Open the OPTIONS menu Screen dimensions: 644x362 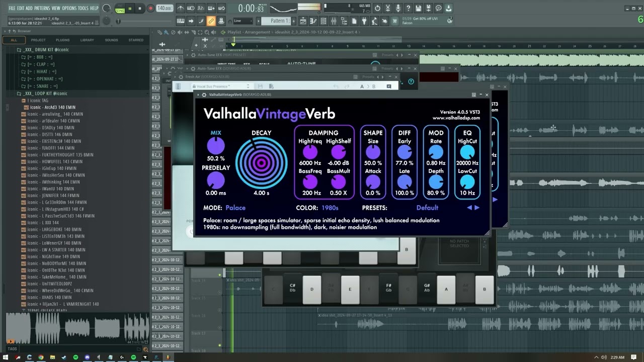[x=69, y=9]
